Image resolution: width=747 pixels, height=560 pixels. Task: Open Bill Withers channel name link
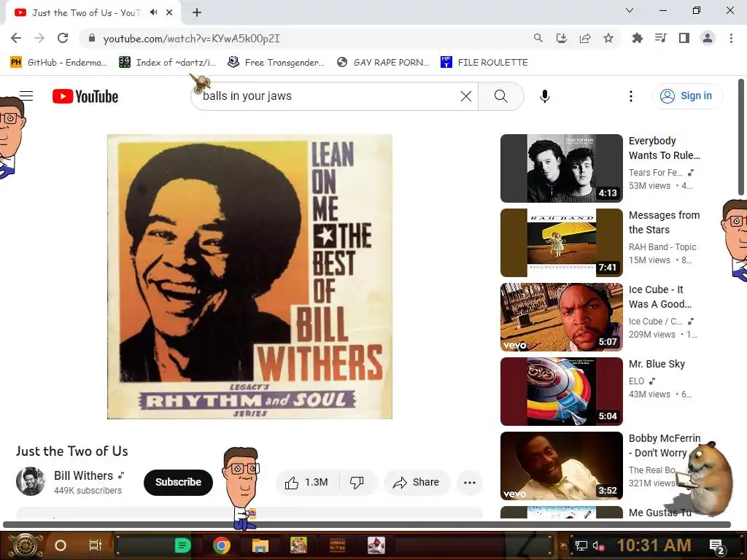coord(83,475)
